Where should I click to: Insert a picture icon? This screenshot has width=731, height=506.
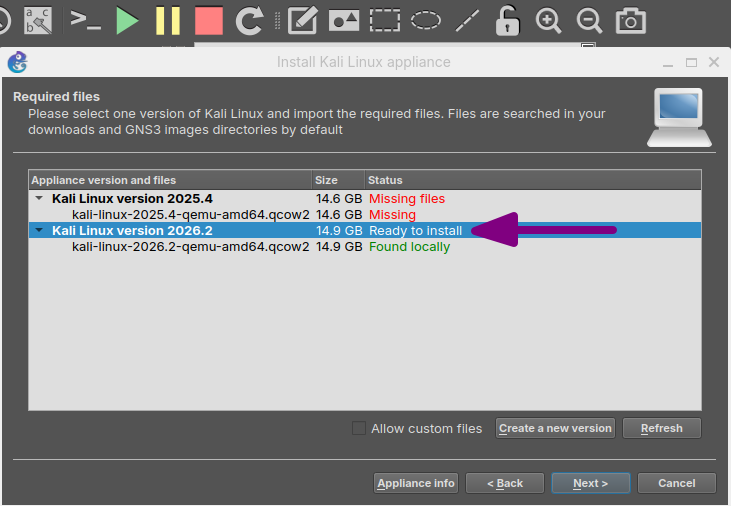(x=344, y=21)
